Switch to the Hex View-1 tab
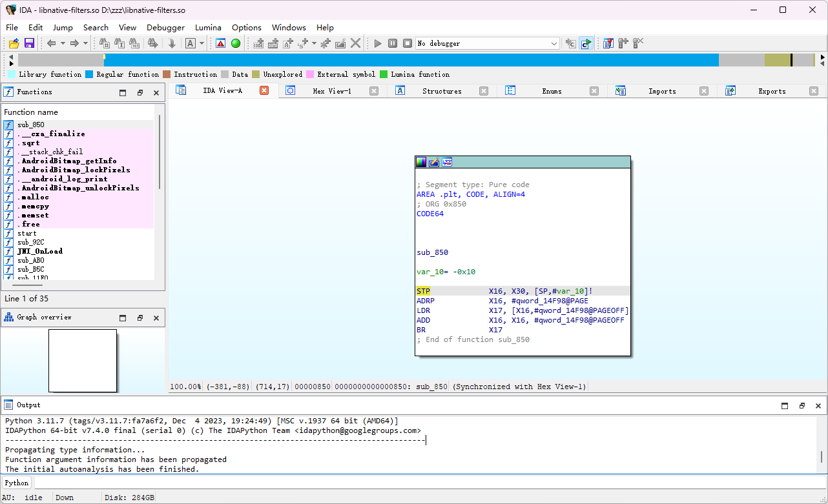 332,91
